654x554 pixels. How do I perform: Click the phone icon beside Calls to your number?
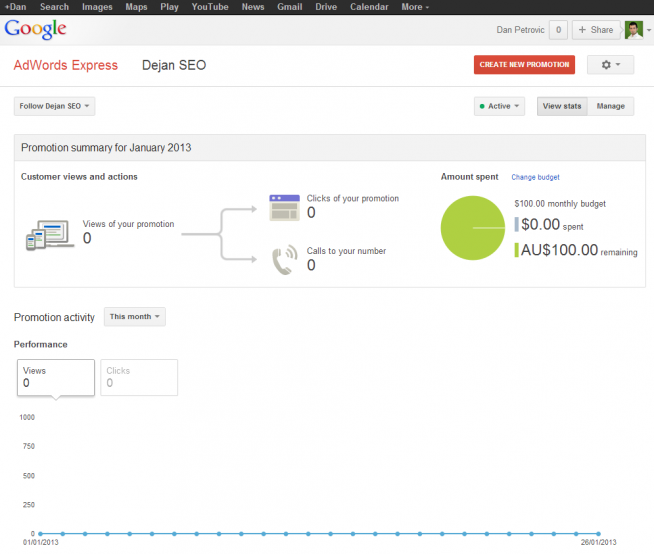click(x=285, y=259)
